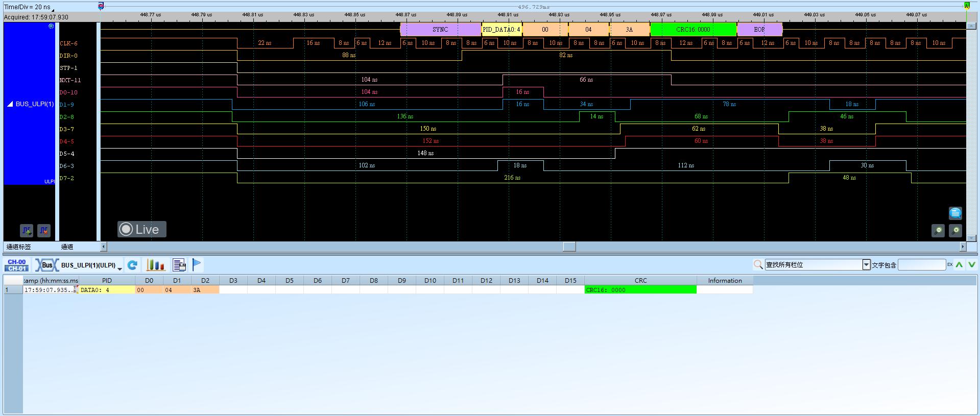Select the DATA0: 4 PID cell
Viewport: 980px width, 416px height.
107,290
